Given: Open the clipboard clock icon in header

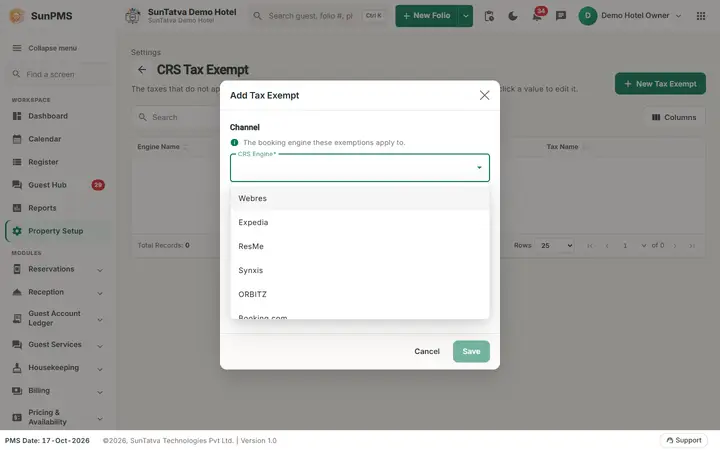Looking at the screenshot, I should [x=489, y=16].
